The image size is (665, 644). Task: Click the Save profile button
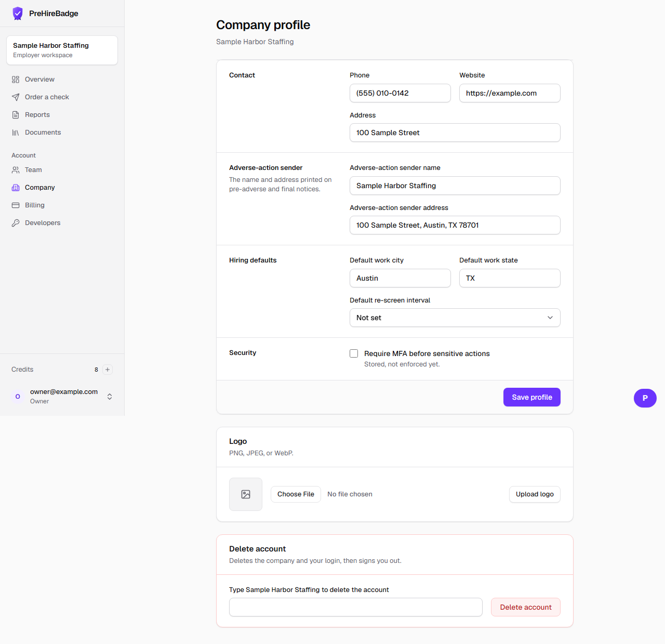[x=532, y=397]
